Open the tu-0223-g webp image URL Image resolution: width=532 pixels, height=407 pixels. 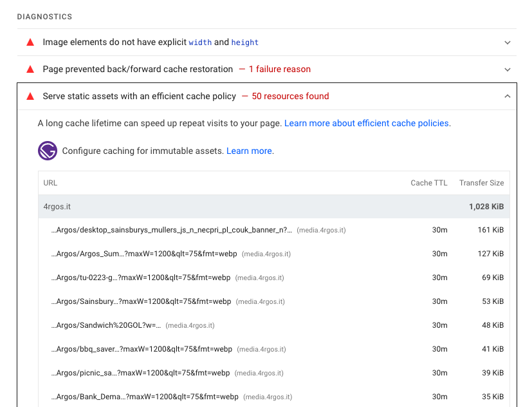coord(141,278)
